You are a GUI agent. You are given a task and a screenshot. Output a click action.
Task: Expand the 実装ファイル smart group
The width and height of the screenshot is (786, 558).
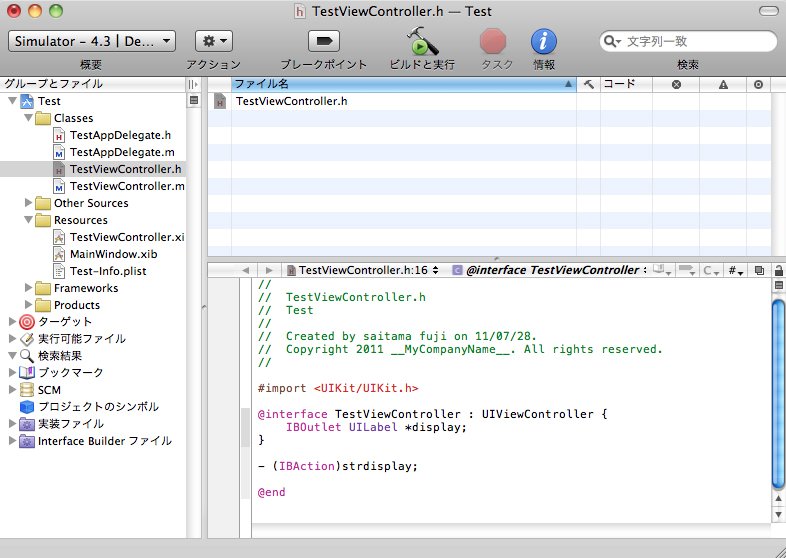click(13, 424)
